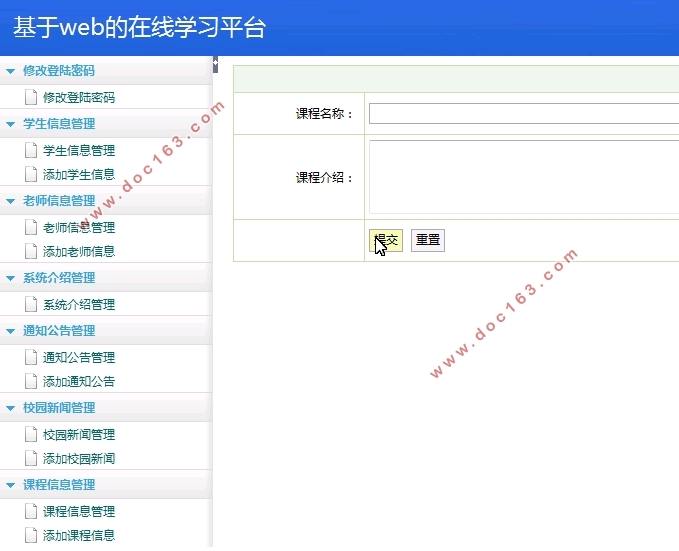The image size is (679, 551).
Task: Click the 校园新闻管理 section header text
Action: (59, 408)
